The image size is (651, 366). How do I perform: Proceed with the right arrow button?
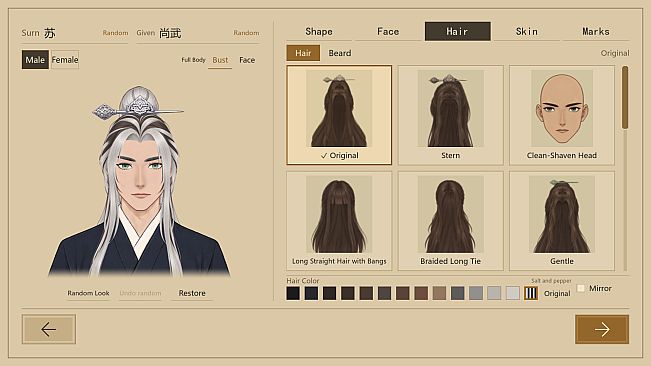pyautogui.click(x=602, y=329)
